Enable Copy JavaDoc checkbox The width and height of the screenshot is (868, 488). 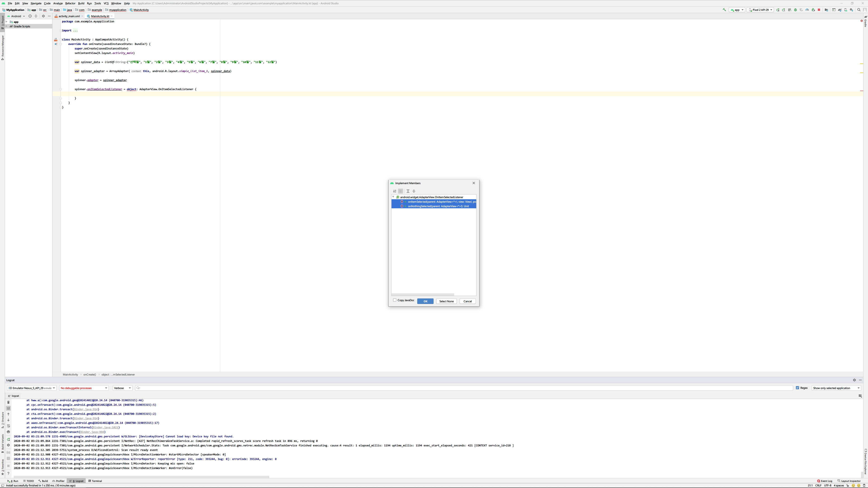point(395,300)
